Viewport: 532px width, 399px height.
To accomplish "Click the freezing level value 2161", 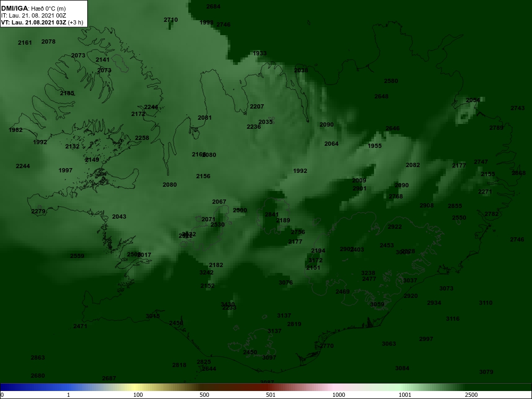I will pyautogui.click(x=25, y=43).
